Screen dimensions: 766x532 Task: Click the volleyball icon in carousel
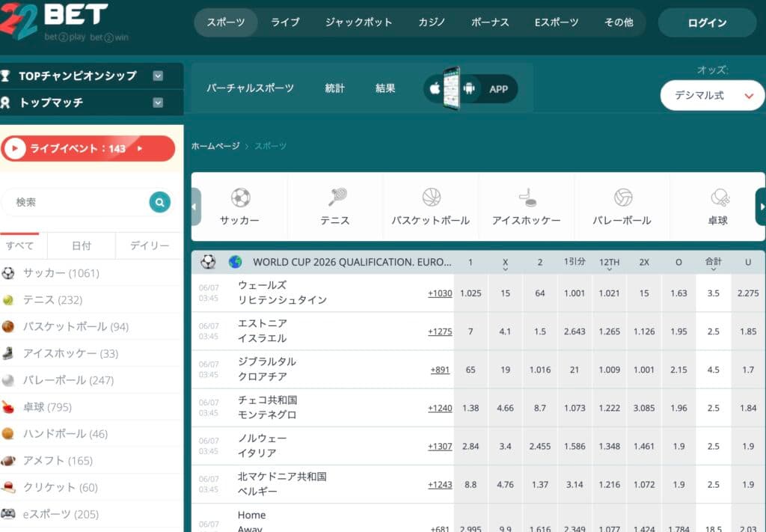[x=622, y=198]
